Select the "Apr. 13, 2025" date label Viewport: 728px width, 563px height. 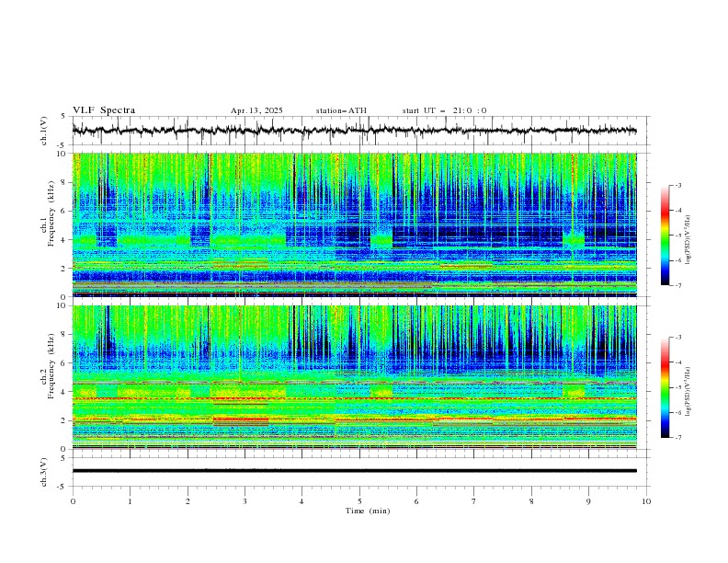point(256,110)
